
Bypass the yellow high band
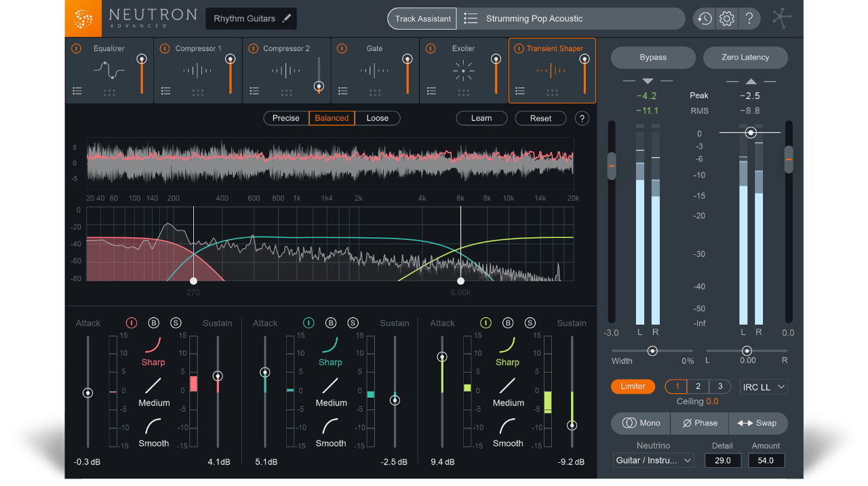click(x=508, y=323)
